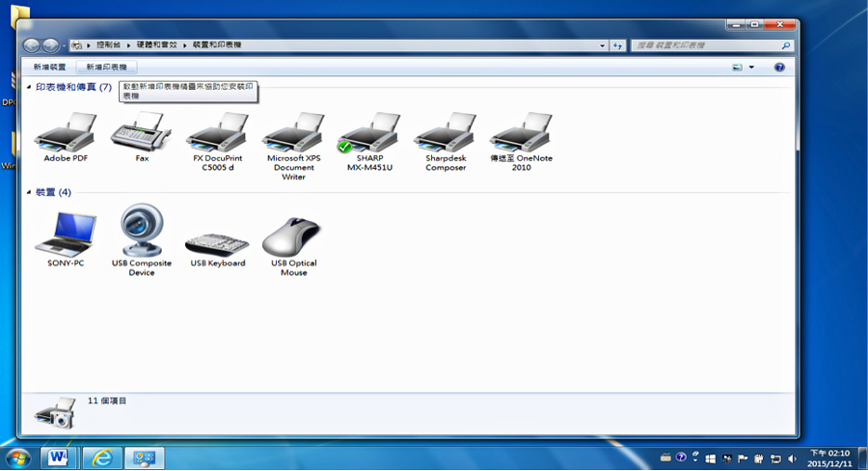Click the search devices and printers field
Screen dimensions: 868x471
712,45
